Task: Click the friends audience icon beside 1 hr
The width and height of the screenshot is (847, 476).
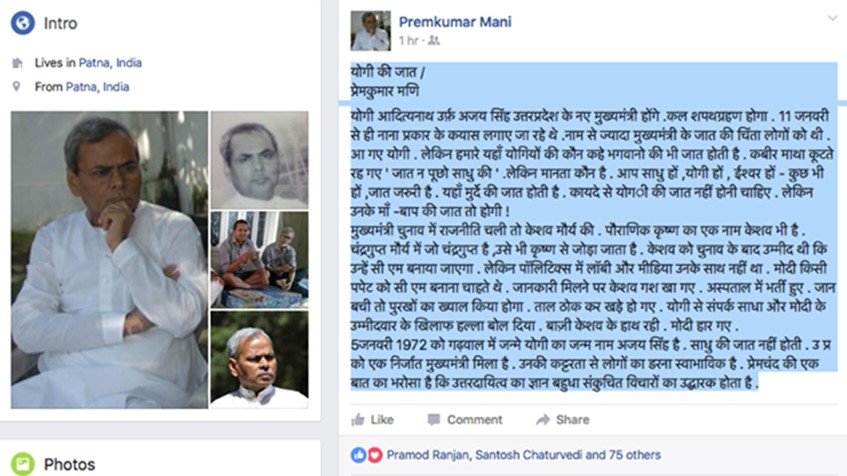Action: pyautogui.click(x=434, y=41)
